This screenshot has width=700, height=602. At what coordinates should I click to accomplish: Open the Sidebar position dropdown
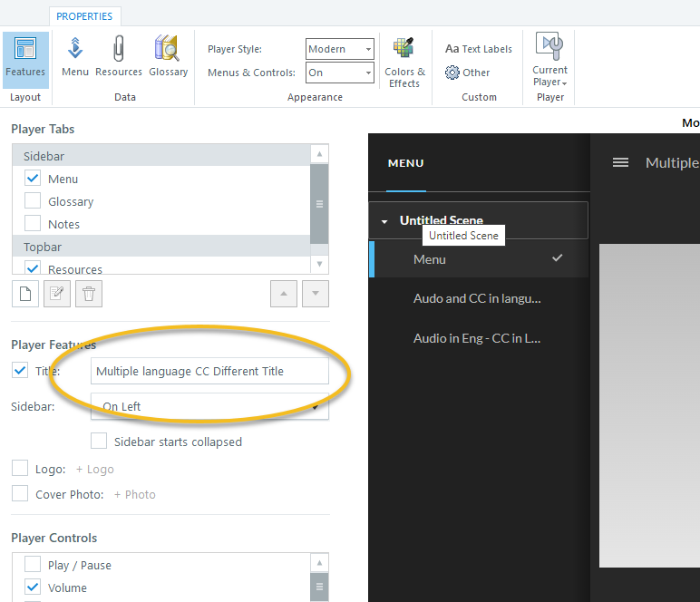pyautogui.click(x=209, y=406)
